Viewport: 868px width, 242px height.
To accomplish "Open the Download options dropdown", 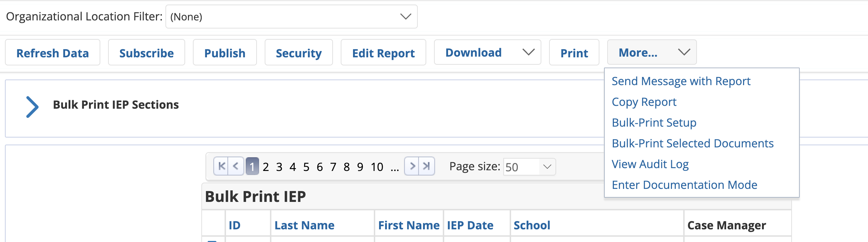I will (528, 52).
